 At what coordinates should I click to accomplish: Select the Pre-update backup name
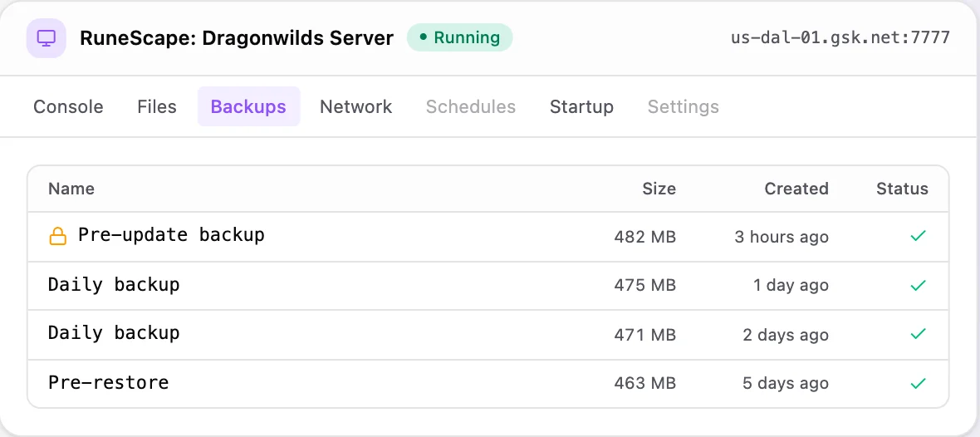tap(171, 235)
